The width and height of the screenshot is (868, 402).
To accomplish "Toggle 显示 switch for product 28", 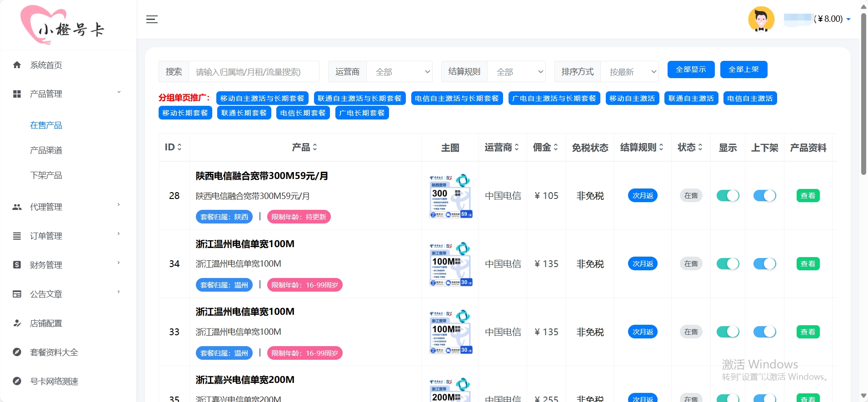I will click(728, 196).
